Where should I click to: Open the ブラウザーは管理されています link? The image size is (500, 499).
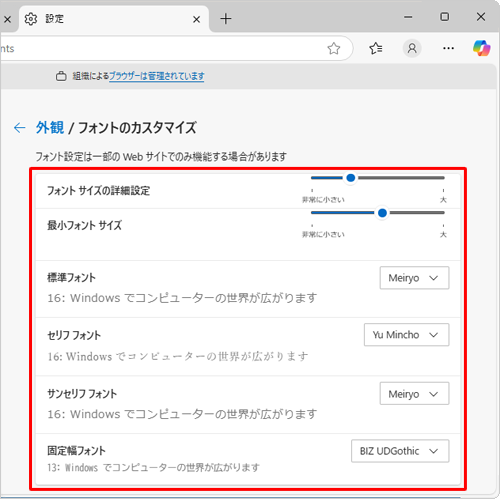click(157, 76)
